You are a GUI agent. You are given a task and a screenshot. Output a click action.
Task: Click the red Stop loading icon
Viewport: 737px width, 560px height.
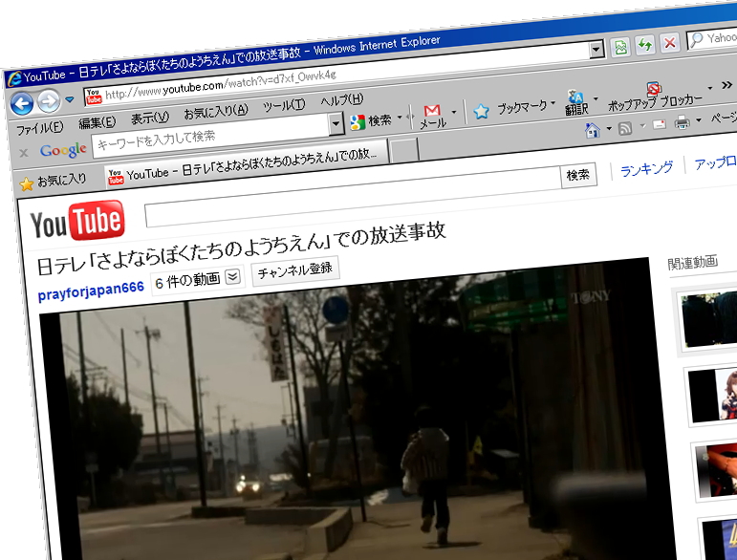click(670, 43)
